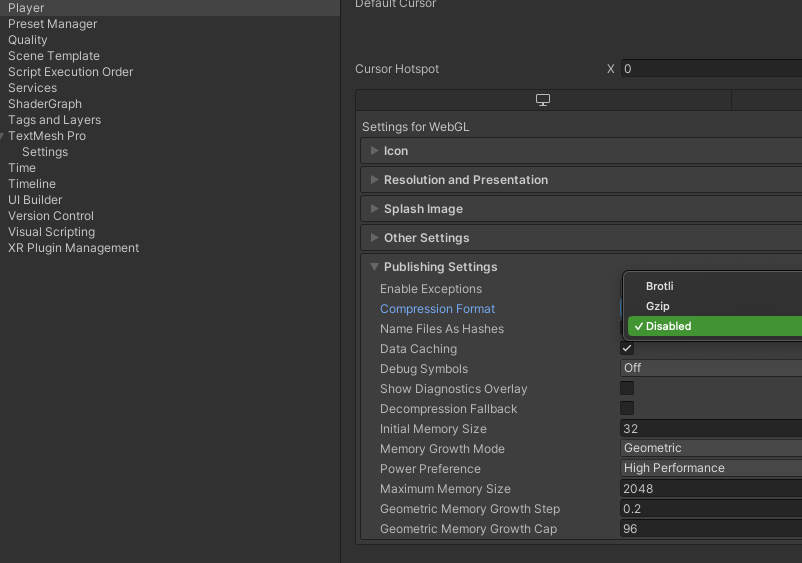Choose Brotli compression format
802x563 pixels.
click(x=660, y=286)
